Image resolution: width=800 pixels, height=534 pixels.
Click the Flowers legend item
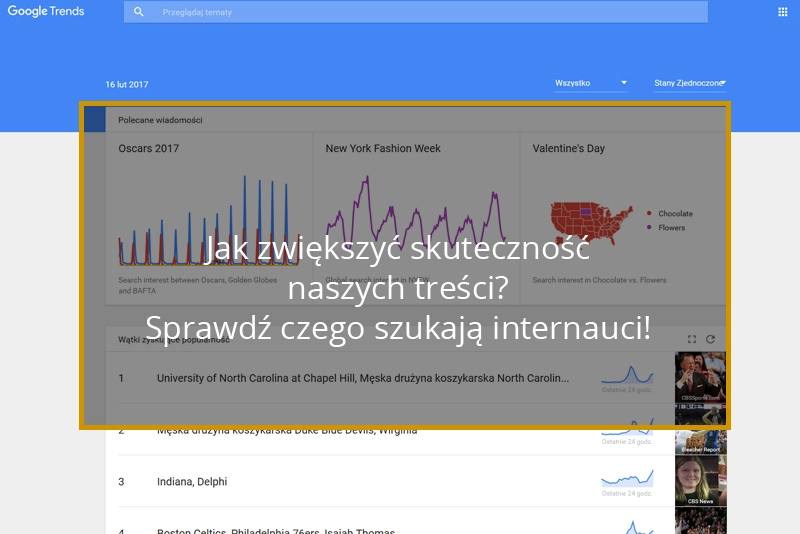[x=666, y=227]
